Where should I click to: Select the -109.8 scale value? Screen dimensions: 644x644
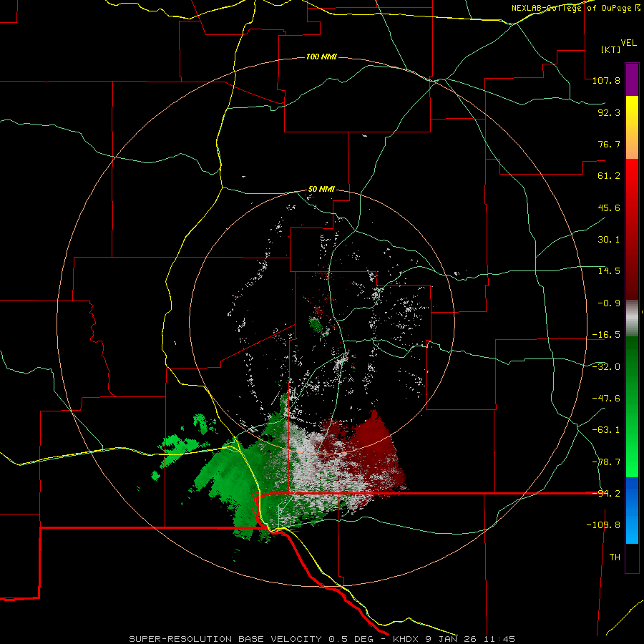[603, 525]
